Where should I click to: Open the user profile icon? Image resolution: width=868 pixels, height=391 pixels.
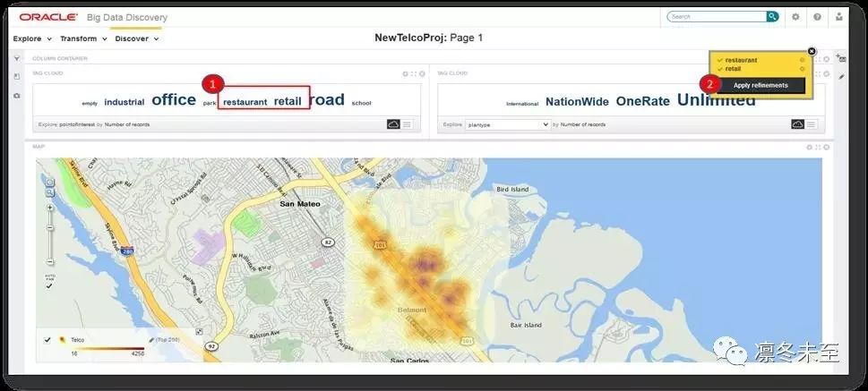tap(838, 17)
